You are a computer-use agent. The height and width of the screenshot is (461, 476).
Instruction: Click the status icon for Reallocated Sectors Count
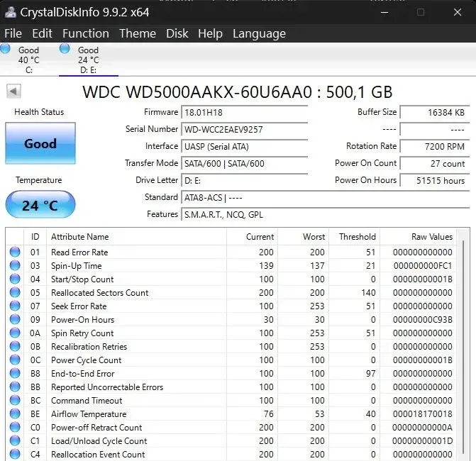(15, 293)
